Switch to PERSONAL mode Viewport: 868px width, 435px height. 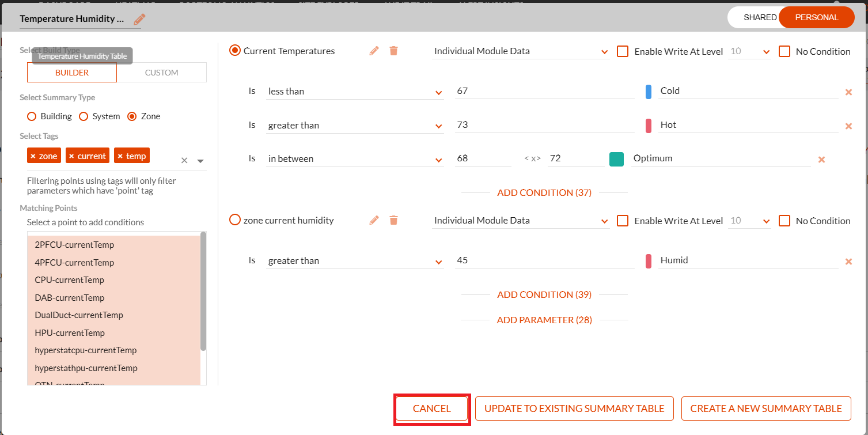[817, 17]
